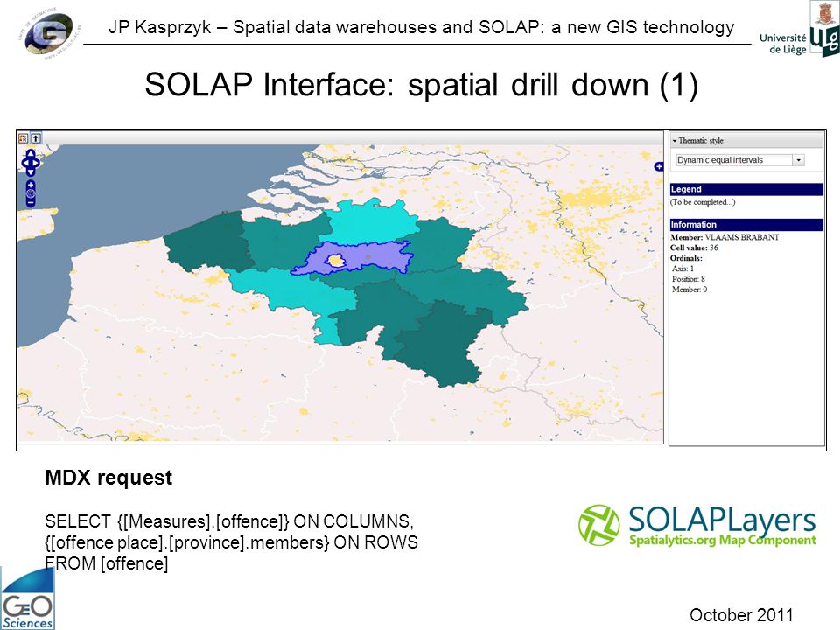840x630 pixels.
Task: Select the highlighted Vlaams Brabant province on map
Action: (375, 255)
